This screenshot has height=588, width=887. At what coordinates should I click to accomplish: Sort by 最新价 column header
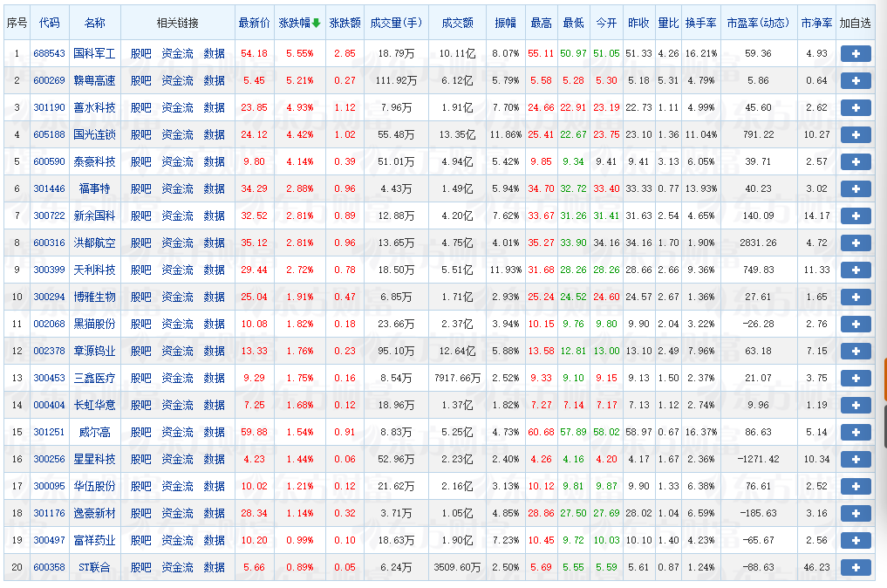[254, 24]
